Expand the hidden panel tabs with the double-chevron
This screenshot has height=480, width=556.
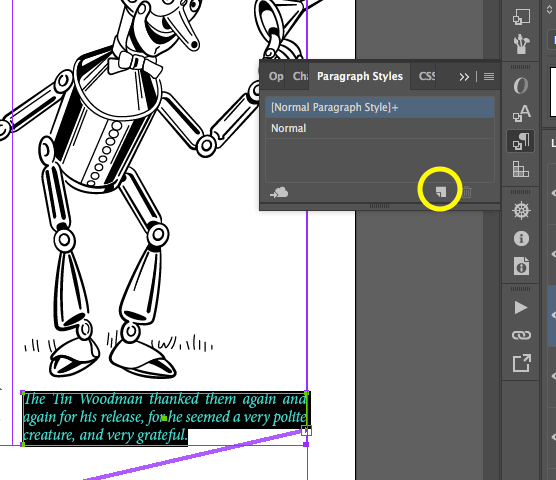464,77
